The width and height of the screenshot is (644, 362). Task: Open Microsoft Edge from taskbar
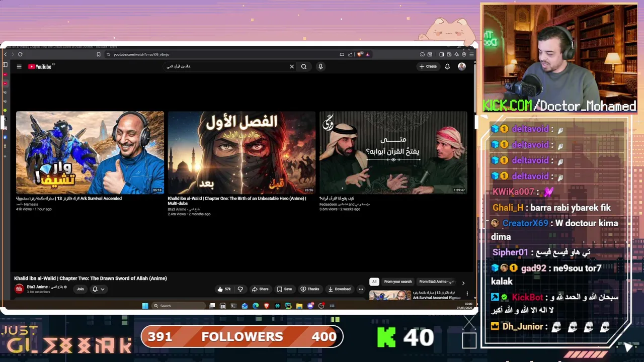click(256, 306)
